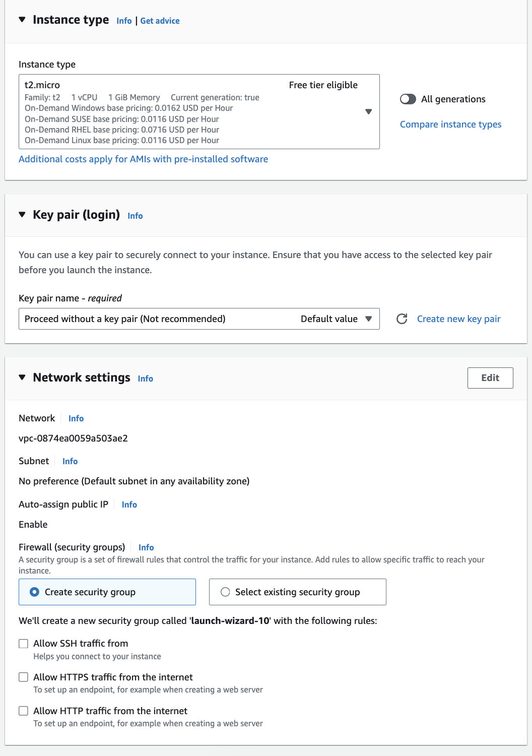The image size is (532, 756).
Task: Click Info link beside Auto-assign public IP
Action: (x=129, y=505)
